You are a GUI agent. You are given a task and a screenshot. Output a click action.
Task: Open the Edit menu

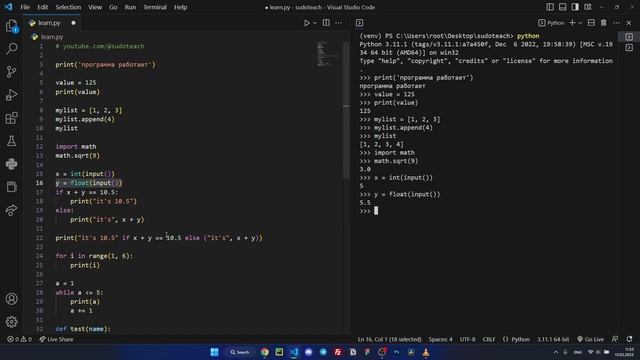pos(42,7)
